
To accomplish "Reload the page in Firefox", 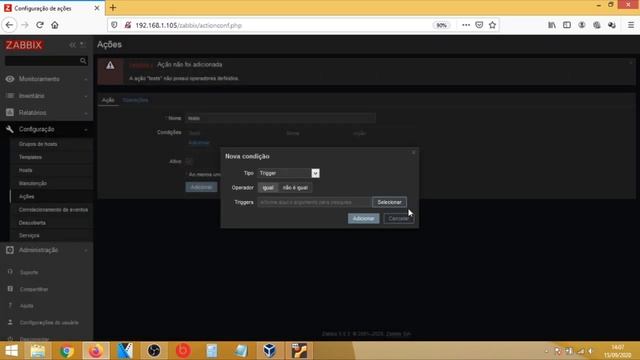I will coord(40,25).
